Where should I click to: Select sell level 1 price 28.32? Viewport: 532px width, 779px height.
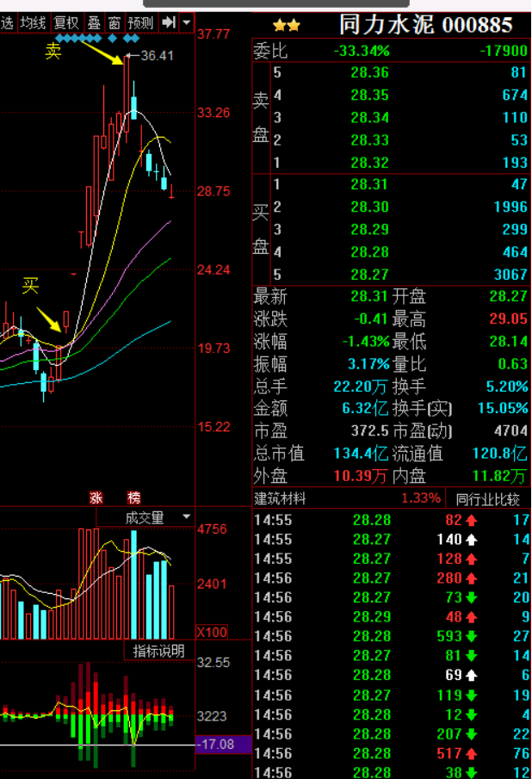pyautogui.click(x=369, y=163)
